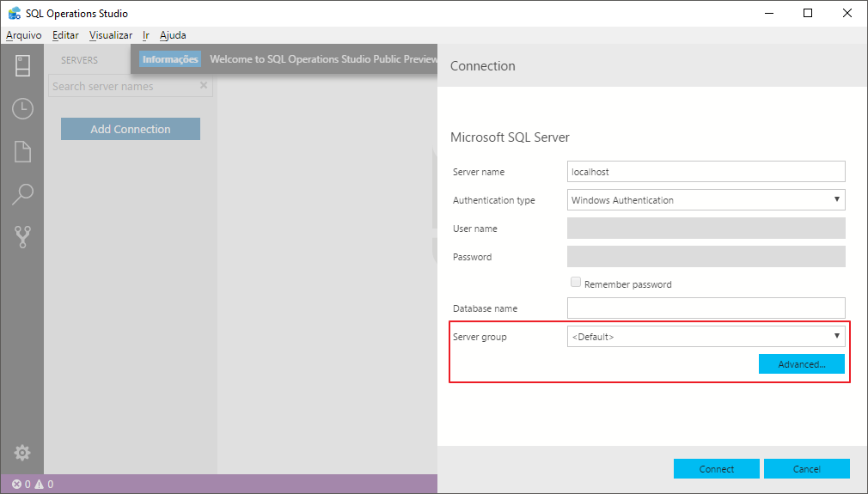
Task: Click the errors count icon in status bar
Action: [x=16, y=484]
